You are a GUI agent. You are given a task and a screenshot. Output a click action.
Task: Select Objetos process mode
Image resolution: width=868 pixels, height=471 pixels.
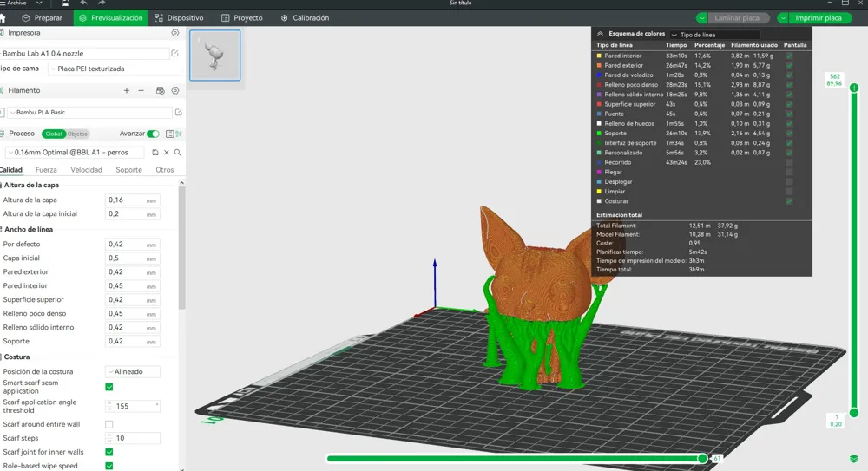77,134
